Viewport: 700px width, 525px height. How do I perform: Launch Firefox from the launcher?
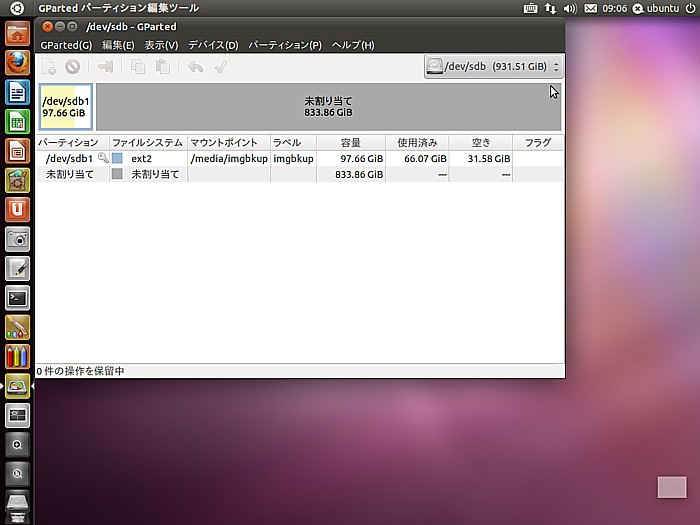coord(17,63)
